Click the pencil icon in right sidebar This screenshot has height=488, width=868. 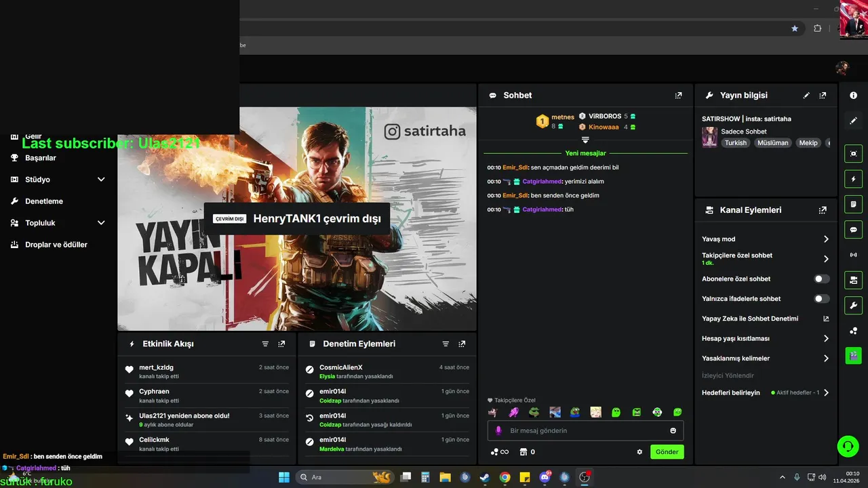point(853,121)
